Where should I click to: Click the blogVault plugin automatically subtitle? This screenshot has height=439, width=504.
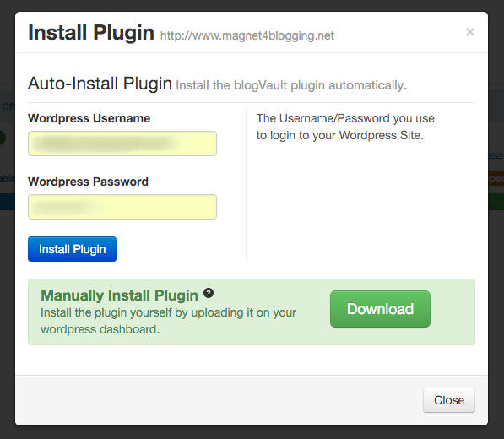(x=291, y=85)
